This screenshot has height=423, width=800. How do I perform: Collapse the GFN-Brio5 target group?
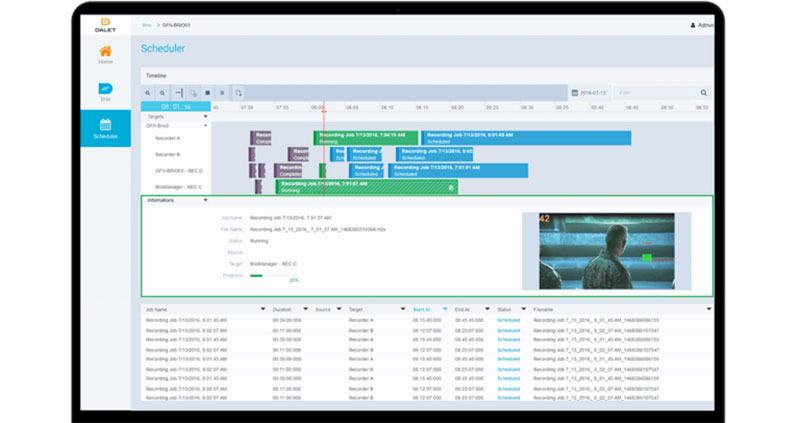206,127
